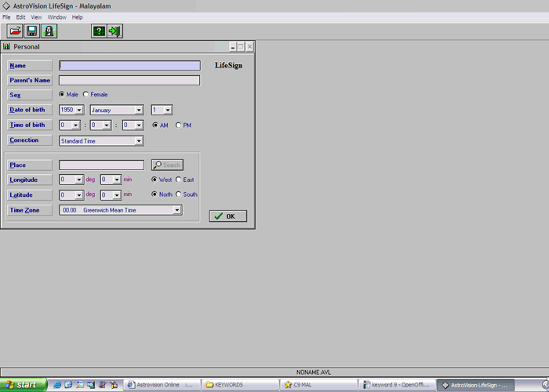Viewport: 549px width, 392px height.
Task: Click the Parent's Name label button
Action: click(x=30, y=80)
